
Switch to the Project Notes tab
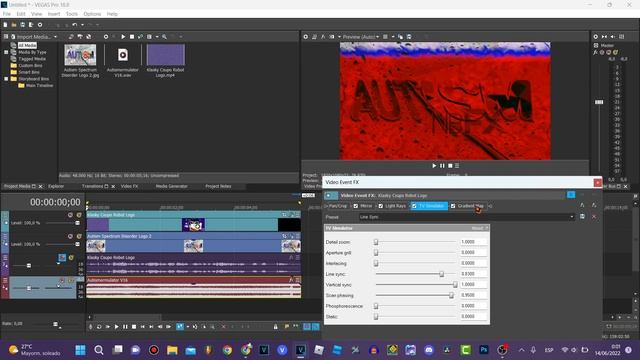(218, 187)
